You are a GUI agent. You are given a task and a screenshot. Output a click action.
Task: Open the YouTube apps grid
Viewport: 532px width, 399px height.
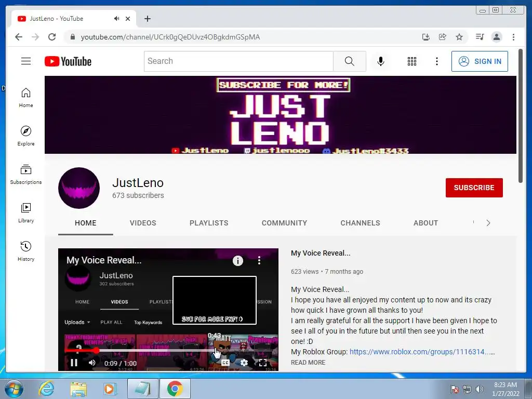click(412, 61)
